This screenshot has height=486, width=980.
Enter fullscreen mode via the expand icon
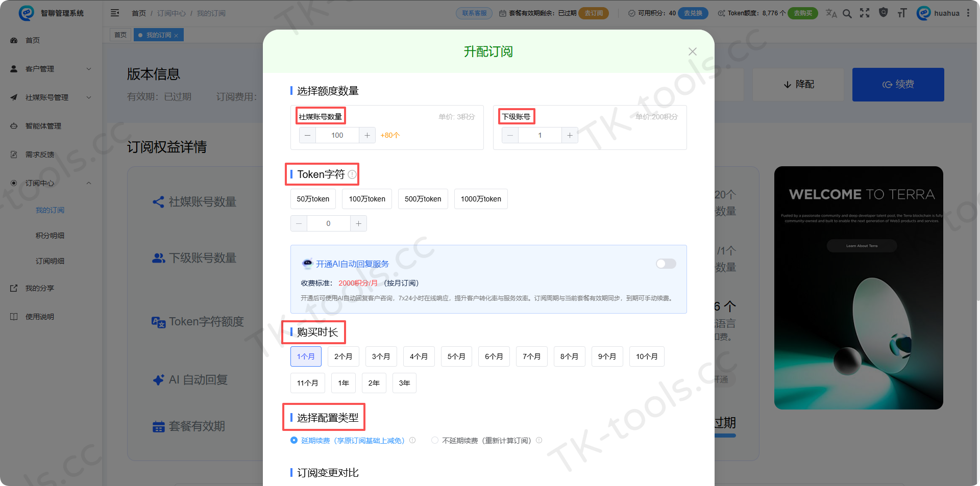(865, 13)
